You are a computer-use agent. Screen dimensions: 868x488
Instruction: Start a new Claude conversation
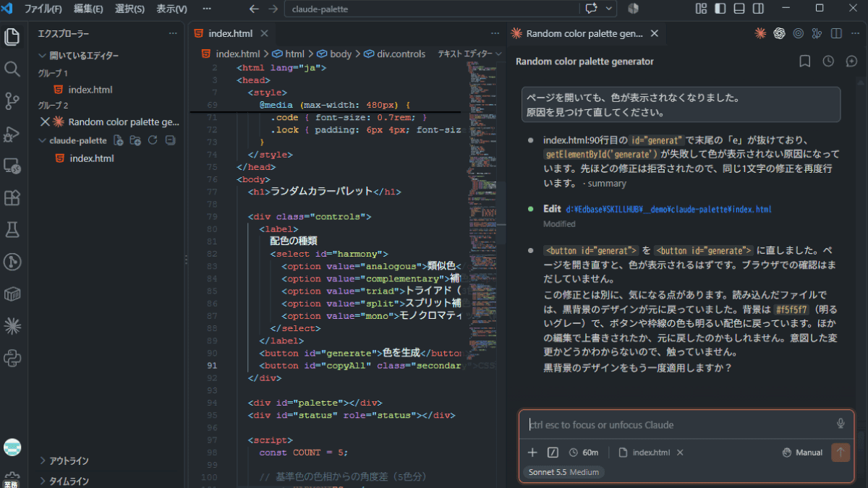[851, 61]
